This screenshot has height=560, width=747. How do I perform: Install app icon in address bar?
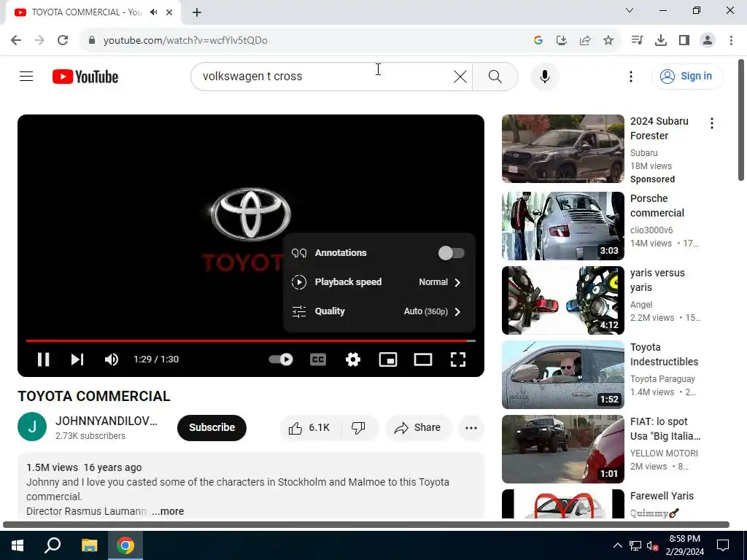(x=562, y=41)
